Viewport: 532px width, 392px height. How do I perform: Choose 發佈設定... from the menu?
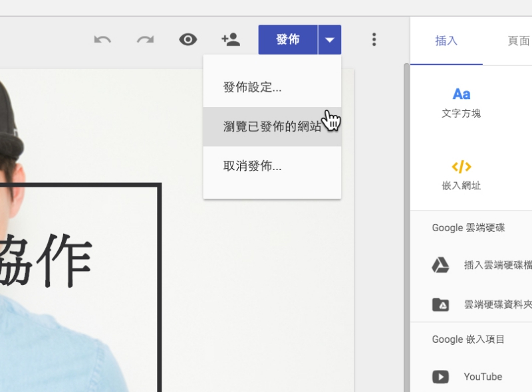click(253, 87)
